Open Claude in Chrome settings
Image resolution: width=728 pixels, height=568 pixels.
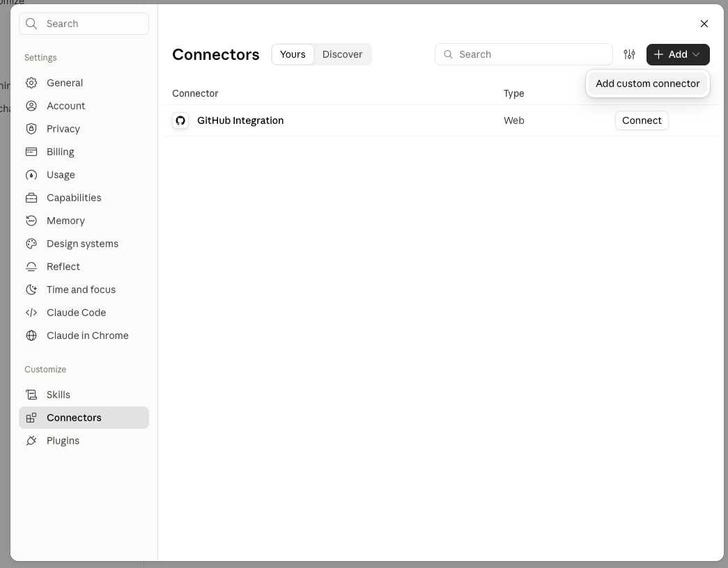tap(84, 336)
